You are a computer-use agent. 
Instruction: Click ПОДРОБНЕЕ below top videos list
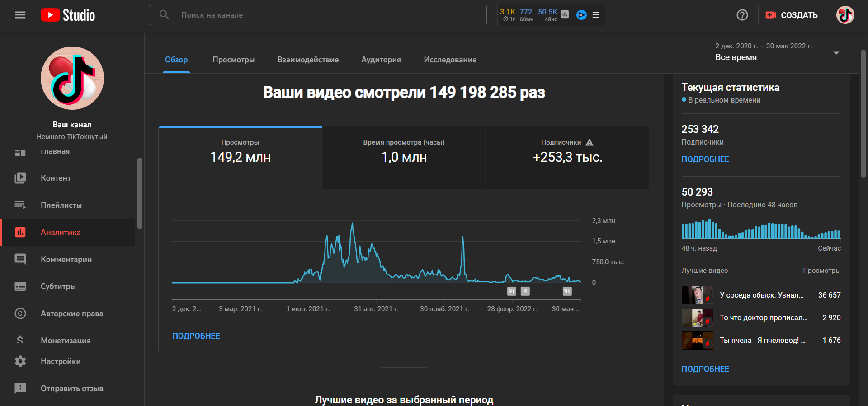[705, 369]
